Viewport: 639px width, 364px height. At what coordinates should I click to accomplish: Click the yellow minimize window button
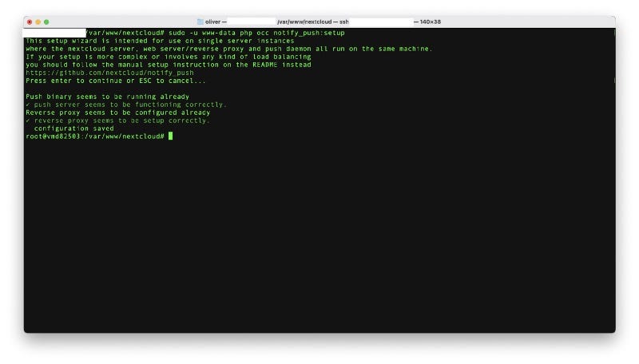point(38,22)
